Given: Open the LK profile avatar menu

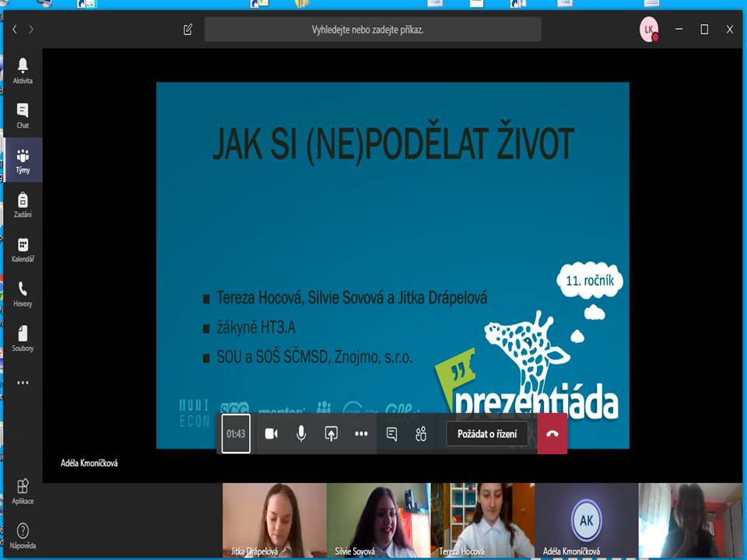Looking at the screenshot, I should 647,30.
